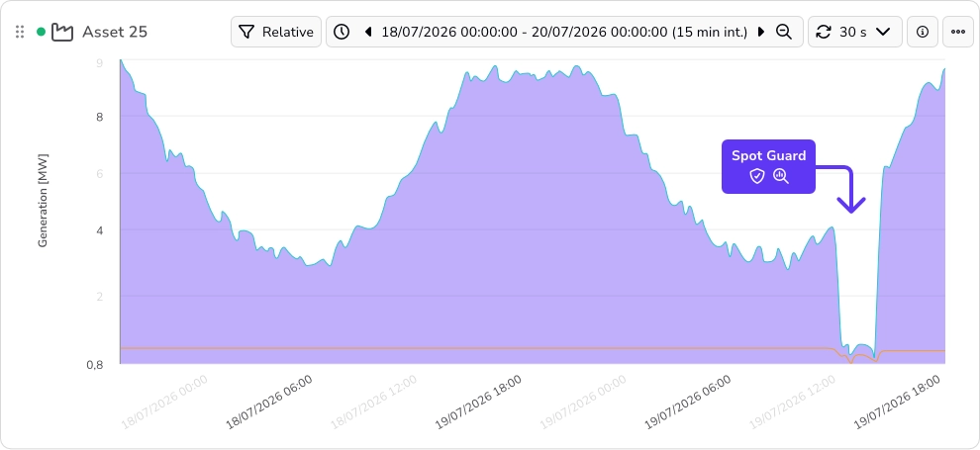Zoom out with the magnifier minus icon
The image size is (980, 450).
coord(784,32)
